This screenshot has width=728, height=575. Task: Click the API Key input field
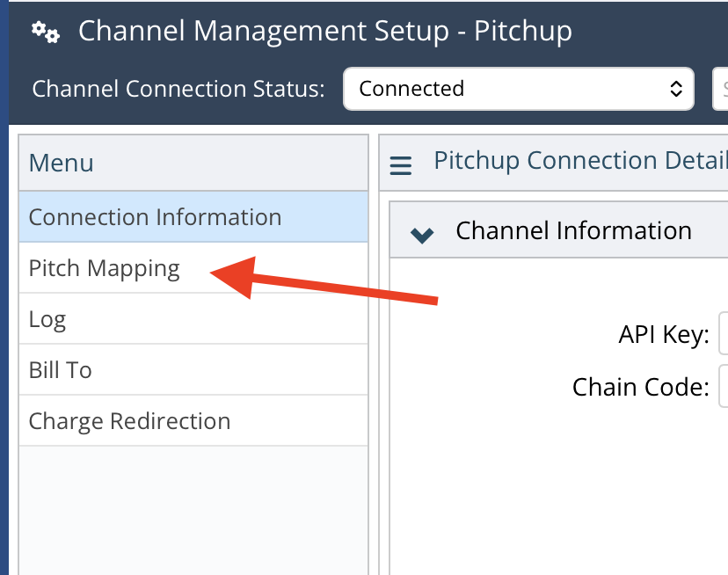pos(724,333)
